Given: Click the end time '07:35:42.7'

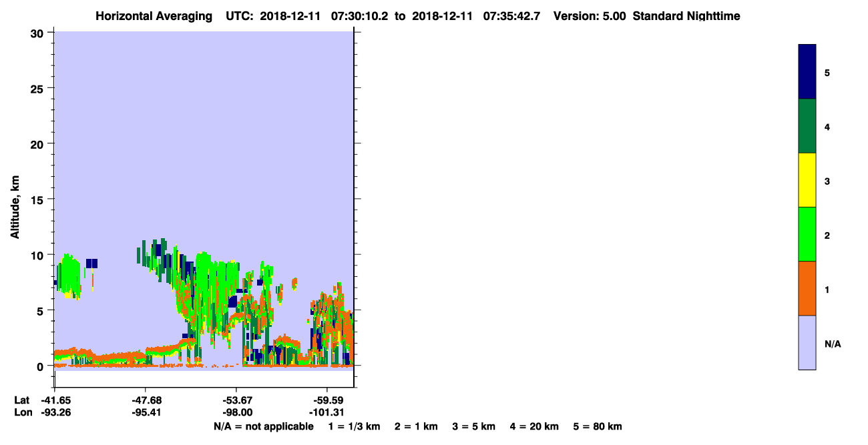Looking at the screenshot, I should pos(512,16).
